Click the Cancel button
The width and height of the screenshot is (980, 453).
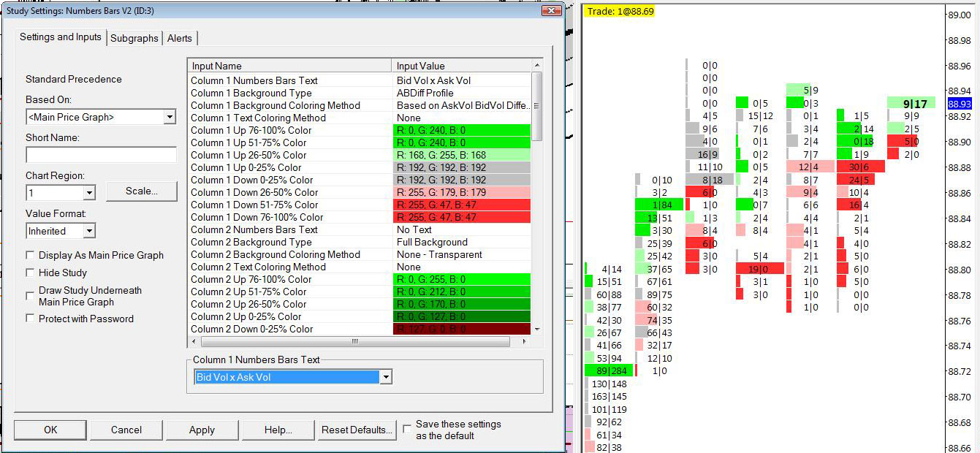click(x=126, y=430)
